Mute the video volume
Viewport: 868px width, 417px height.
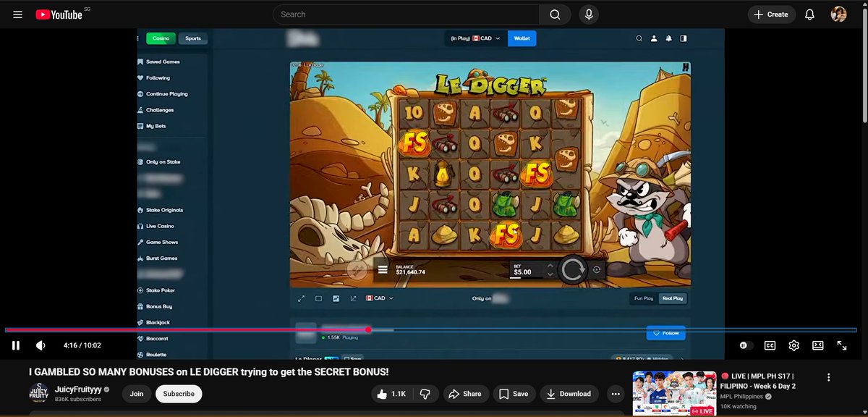pyautogui.click(x=41, y=345)
